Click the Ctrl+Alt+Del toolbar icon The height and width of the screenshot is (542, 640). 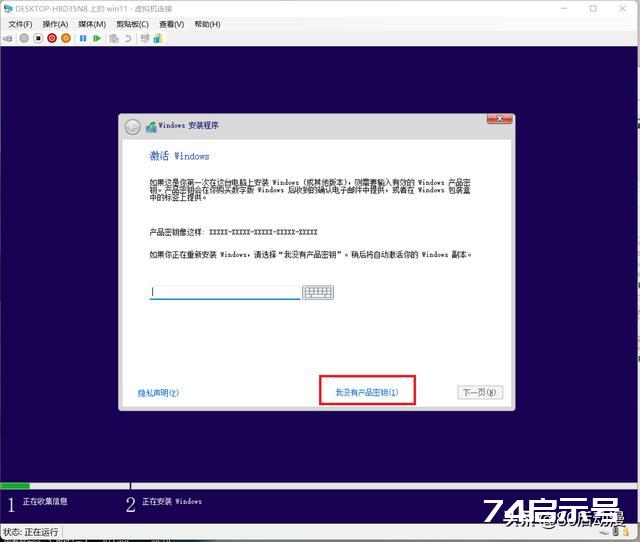point(8,38)
